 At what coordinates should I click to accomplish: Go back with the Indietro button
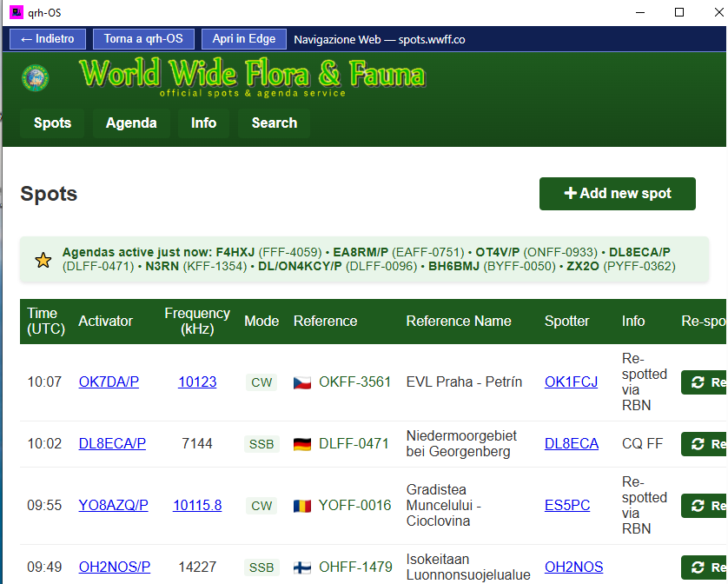coord(48,39)
